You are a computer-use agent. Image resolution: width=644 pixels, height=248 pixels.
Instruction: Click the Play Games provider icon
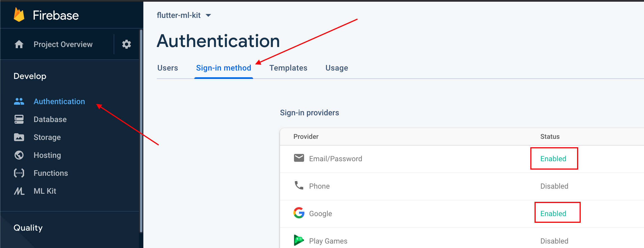point(298,240)
